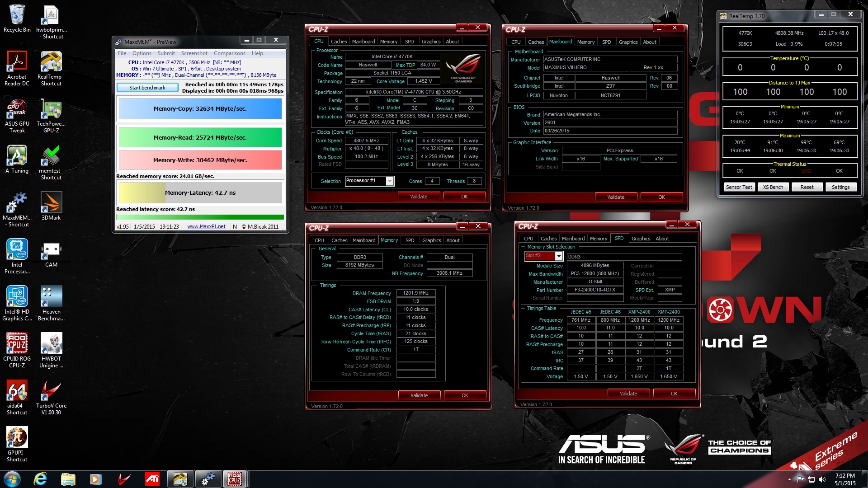The image size is (868, 488).
Task: Open MaxxMEM Shortcut desktop icon
Action: pos(17,209)
